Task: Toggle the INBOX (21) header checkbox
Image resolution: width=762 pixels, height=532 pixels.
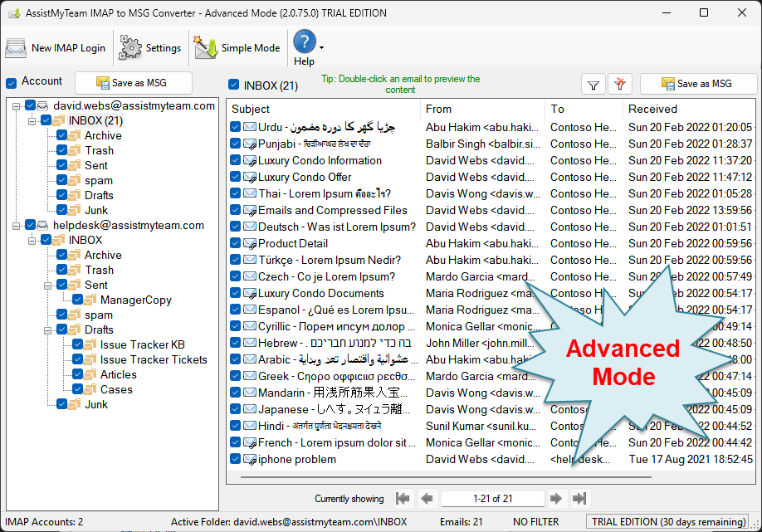Action: click(234, 85)
